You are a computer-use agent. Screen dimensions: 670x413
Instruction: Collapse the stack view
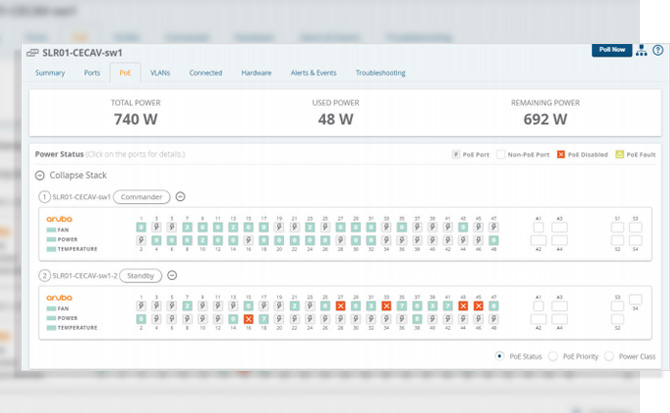(x=40, y=175)
